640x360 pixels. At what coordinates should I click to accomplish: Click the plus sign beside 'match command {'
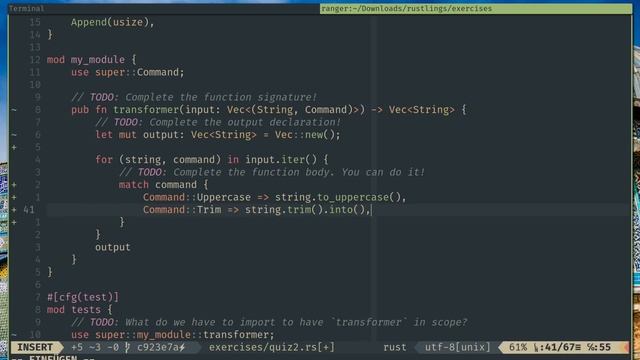(x=14, y=184)
